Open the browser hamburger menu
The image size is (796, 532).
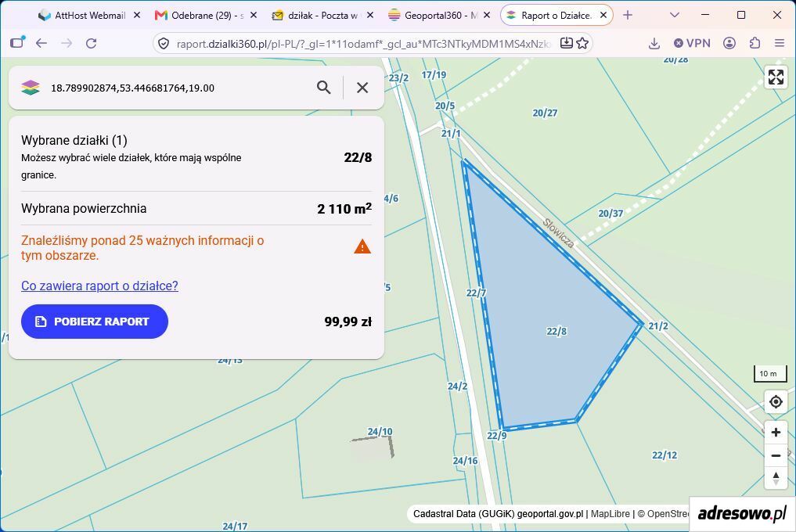coord(780,43)
